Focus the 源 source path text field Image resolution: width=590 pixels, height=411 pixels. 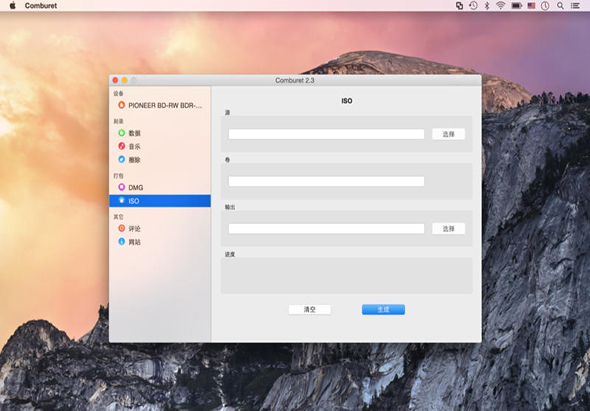326,134
